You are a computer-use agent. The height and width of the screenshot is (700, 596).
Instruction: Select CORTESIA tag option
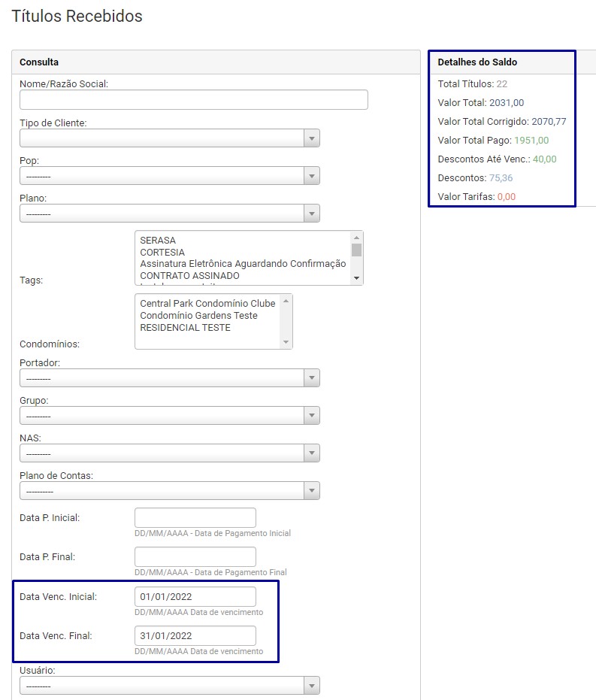point(162,253)
